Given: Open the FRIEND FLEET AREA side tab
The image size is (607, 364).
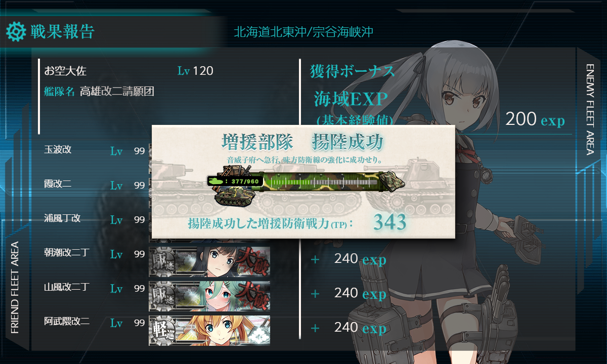Looking at the screenshot, I should coord(15,287).
